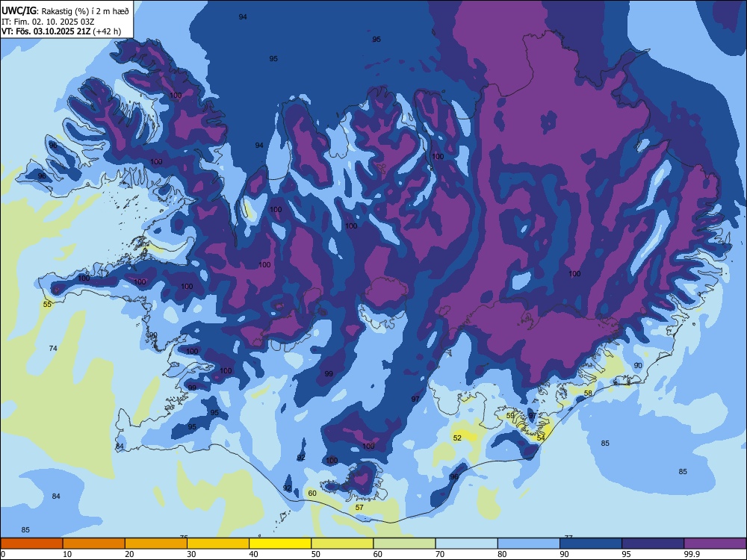Screen dimensions: 747x560
Task: Click the '57' humidity value on the map
Action: pyautogui.click(x=359, y=508)
